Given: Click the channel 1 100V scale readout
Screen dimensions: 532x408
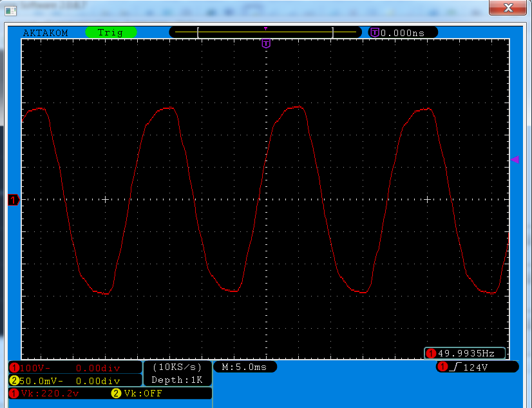Looking at the screenshot, I should (x=35, y=368).
